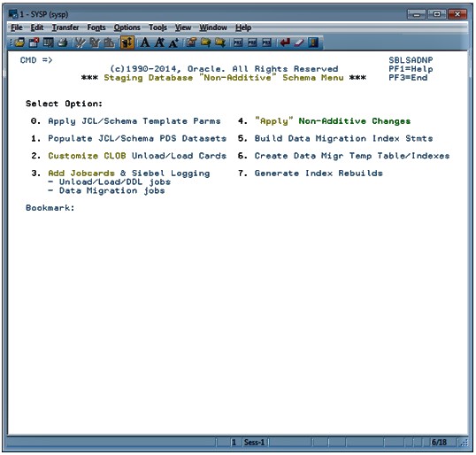Click the second yellow folder transfer icon
Image resolution: width=476 pixels, height=455 pixels.
219,42
